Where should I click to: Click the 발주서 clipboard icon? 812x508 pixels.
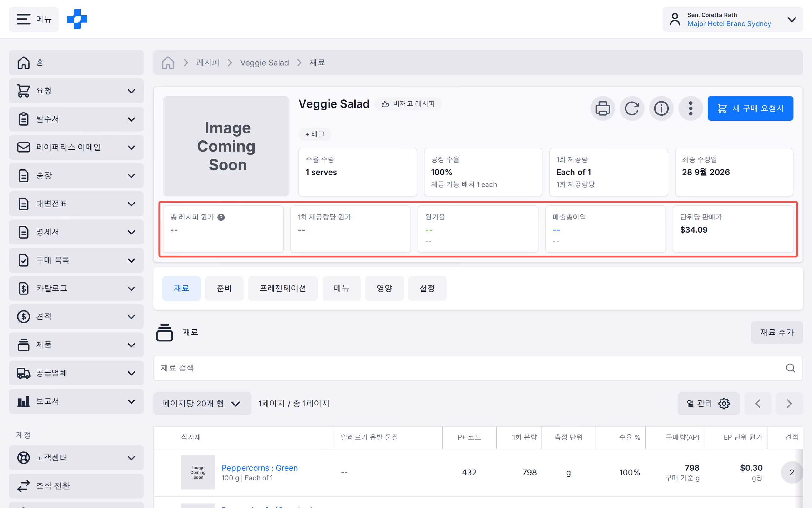click(23, 119)
